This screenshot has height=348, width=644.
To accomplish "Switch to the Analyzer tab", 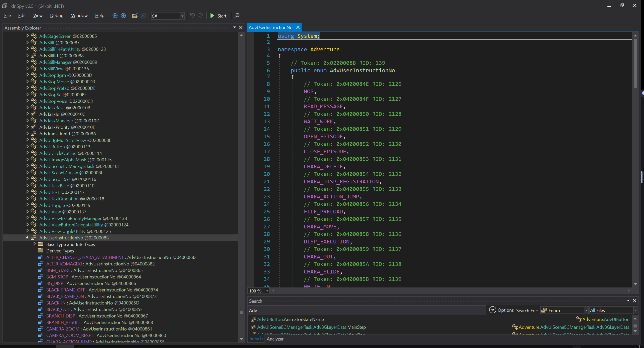I will pyautogui.click(x=275, y=339).
